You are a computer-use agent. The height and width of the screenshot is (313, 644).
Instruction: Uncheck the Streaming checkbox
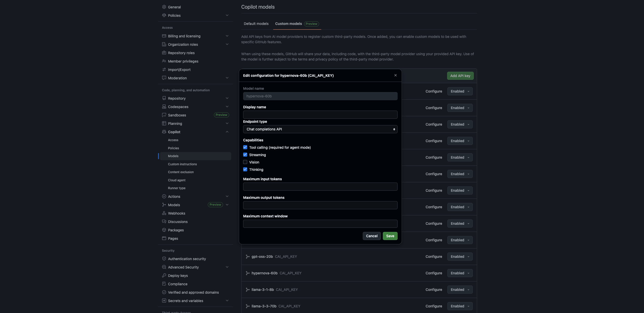(245, 155)
